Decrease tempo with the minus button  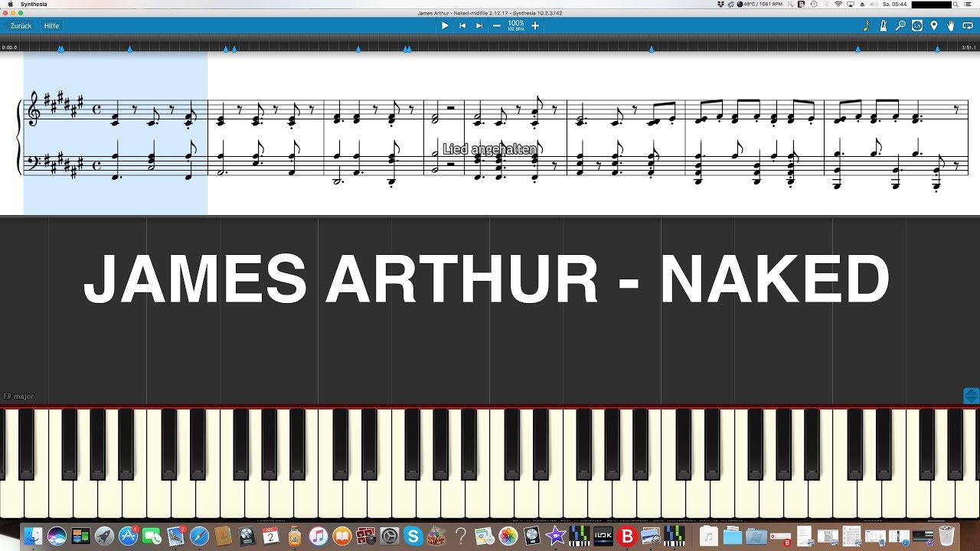click(x=497, y=25)
